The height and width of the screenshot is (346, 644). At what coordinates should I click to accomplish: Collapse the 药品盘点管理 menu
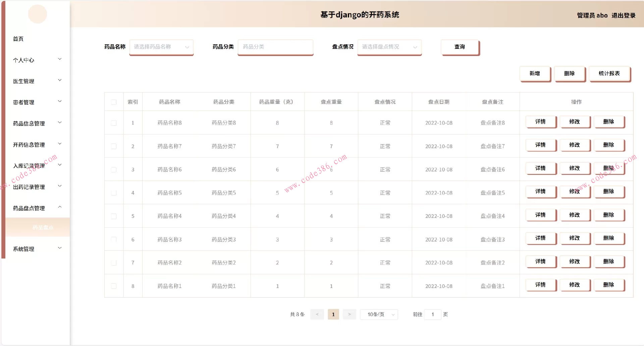tap(29, 208)
